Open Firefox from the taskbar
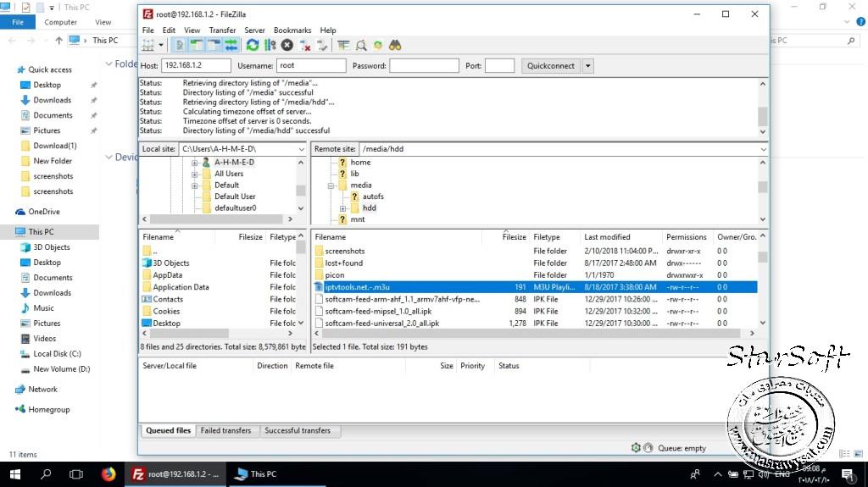The width and height of the screenshot is (868, 487). pyautogui.click(x=108, y=474)
